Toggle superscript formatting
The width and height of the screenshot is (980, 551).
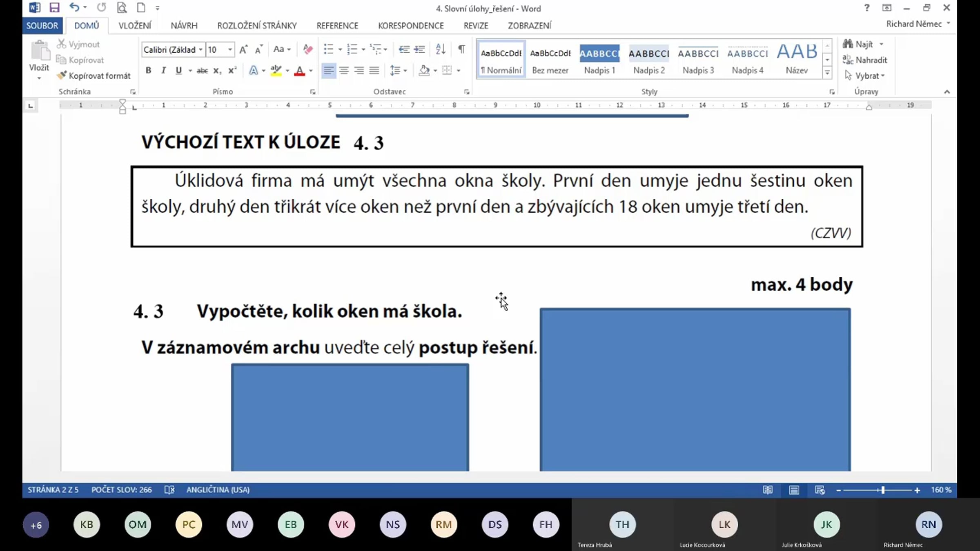click(x=232, y=71)
